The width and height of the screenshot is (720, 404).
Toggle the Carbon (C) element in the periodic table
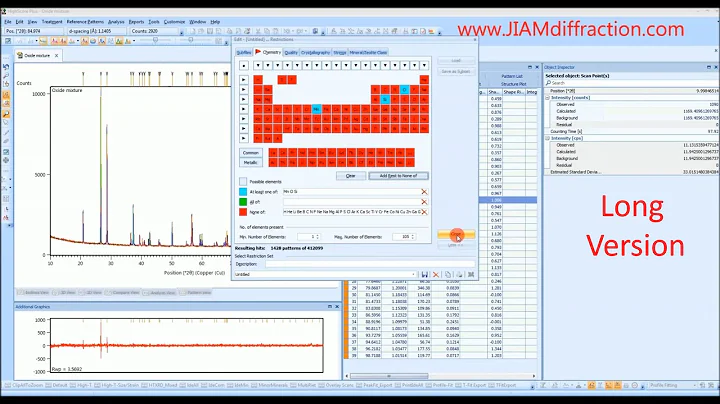385,90
